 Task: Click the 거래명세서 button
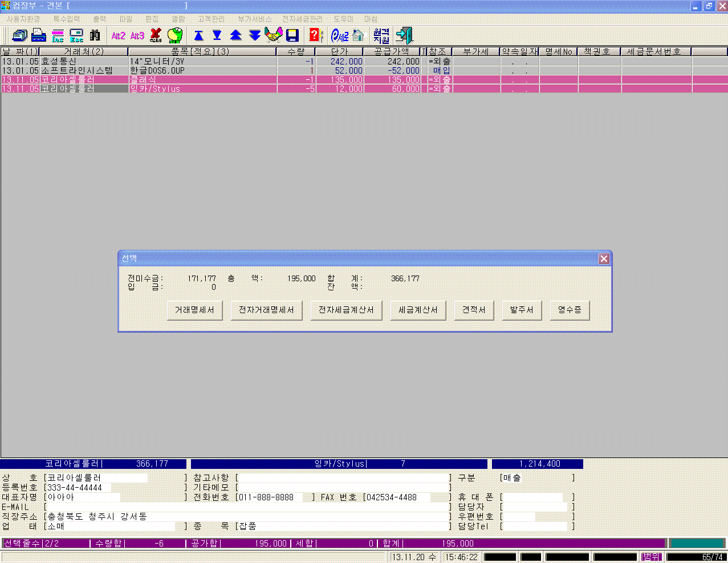click(194, 310)
